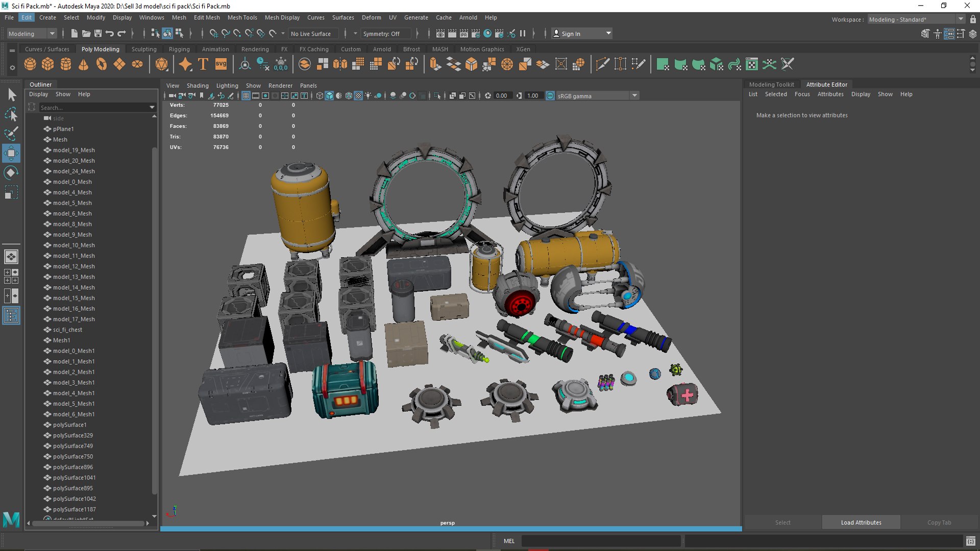980x551 pixels.
Task: Click the polygon Type (T) tool
Action: [203, 64]
